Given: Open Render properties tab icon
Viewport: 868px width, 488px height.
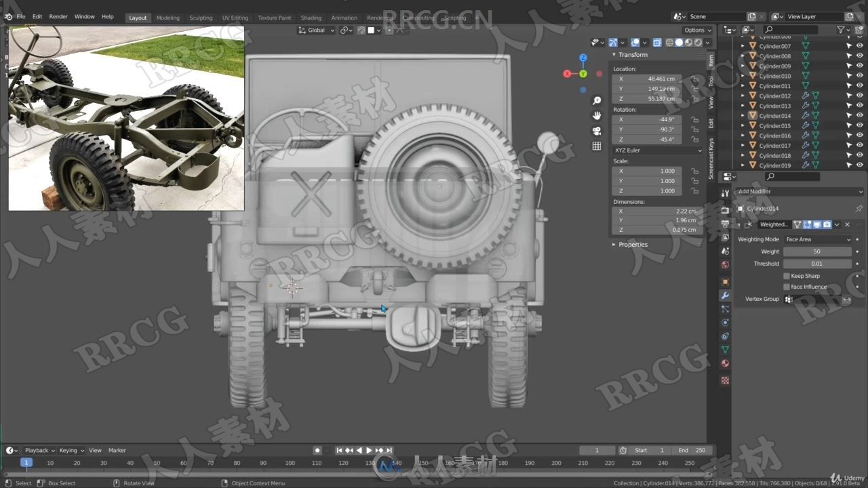Looking at the screenshot, I should (x=725, y=211).
